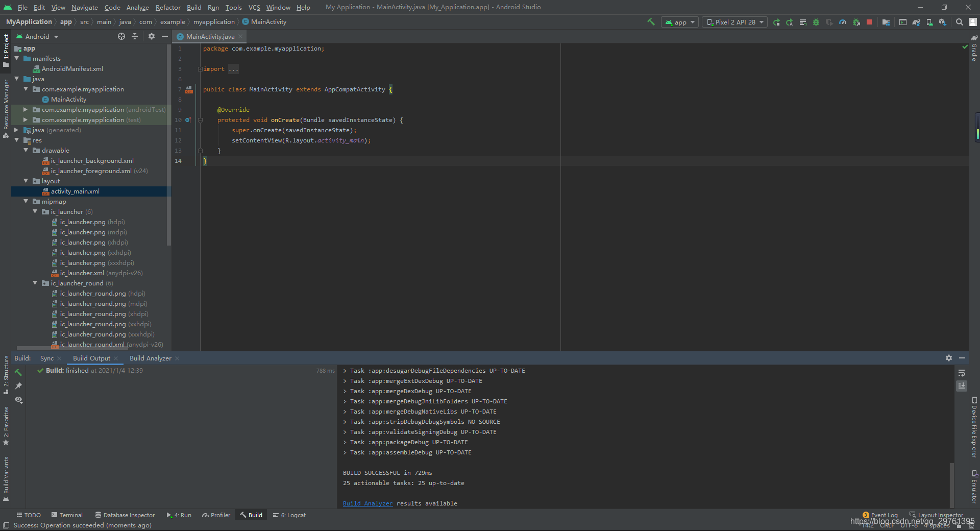Open the AVD Manager icon
The width and height of the screenshot is (980, 531).
click(x=929, y=22)
